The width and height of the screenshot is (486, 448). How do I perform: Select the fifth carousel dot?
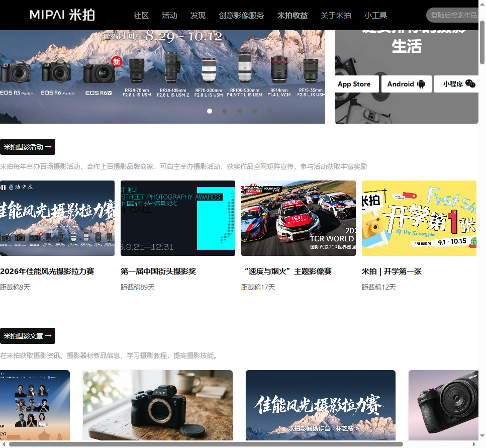[x=270, y=111]
